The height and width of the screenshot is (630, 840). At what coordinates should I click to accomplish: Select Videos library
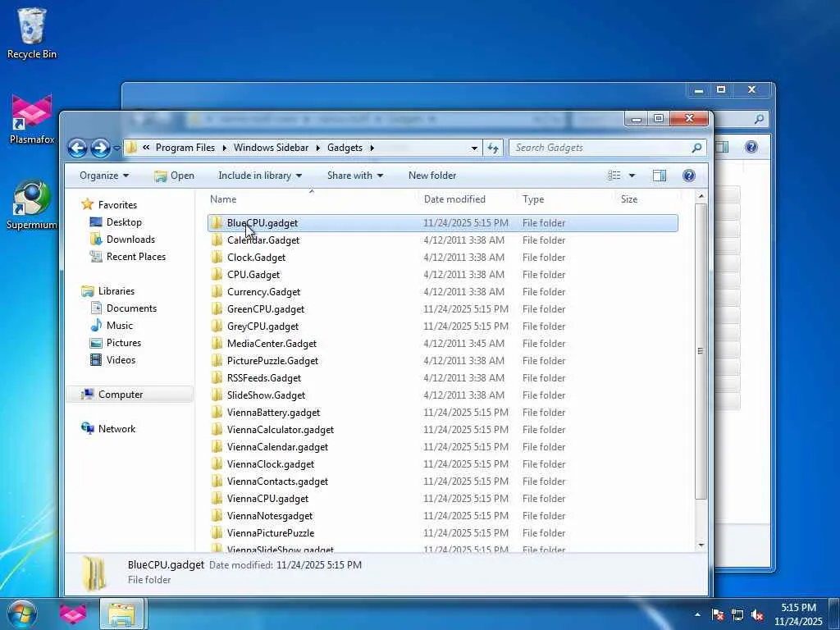click(121, 360)
